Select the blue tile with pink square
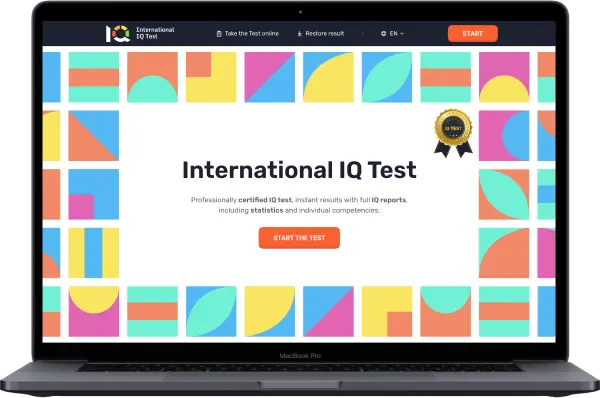The width and height of the screenshot is (600, 398). (94, 194)
